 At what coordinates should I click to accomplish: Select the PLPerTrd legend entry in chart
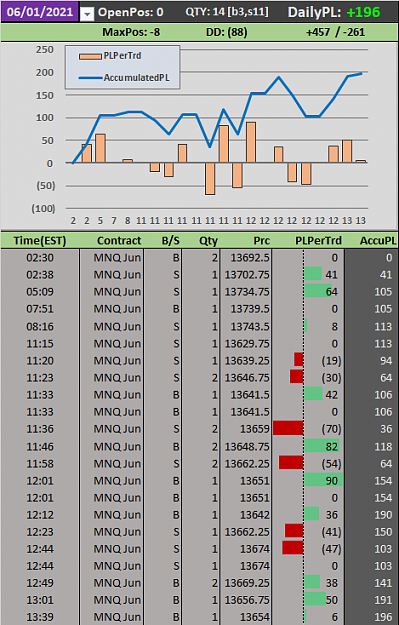(x=110, y=56)
